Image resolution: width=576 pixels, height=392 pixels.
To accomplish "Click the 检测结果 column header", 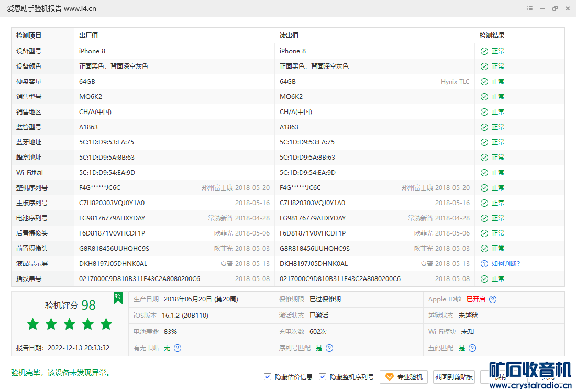I will pyautogui.click(x=492, y=36).
